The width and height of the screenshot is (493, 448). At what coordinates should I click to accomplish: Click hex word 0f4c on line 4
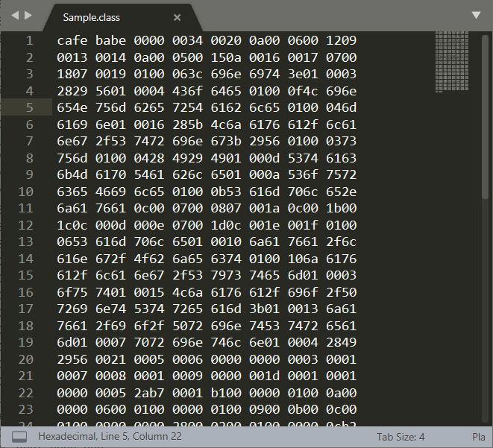click(x=303, y=91)
